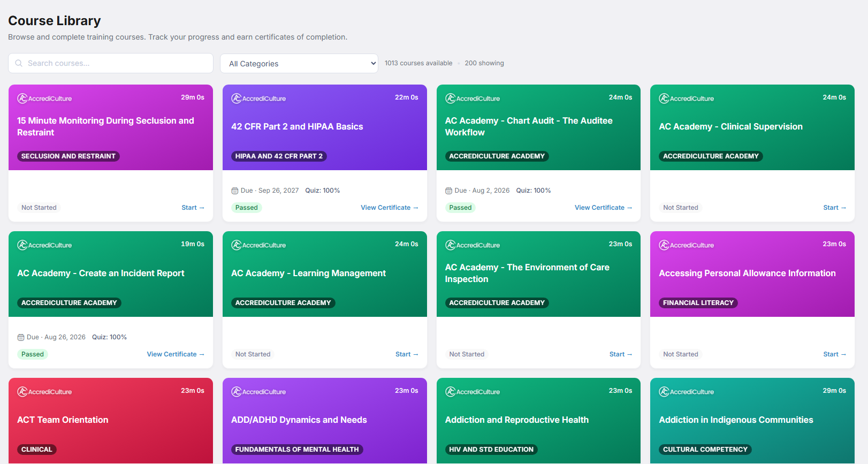Click Passed badge on 42 CFR Part 2 card
Screen dimensions: 868x464
(247, 208)
